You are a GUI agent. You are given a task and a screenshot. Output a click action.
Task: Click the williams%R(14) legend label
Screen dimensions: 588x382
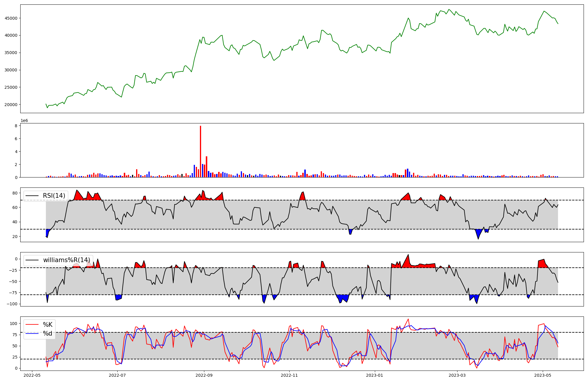click(66, 260)
